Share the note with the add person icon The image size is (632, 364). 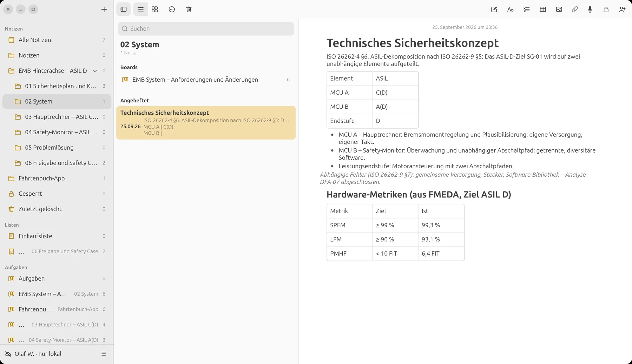pos(622,9)
